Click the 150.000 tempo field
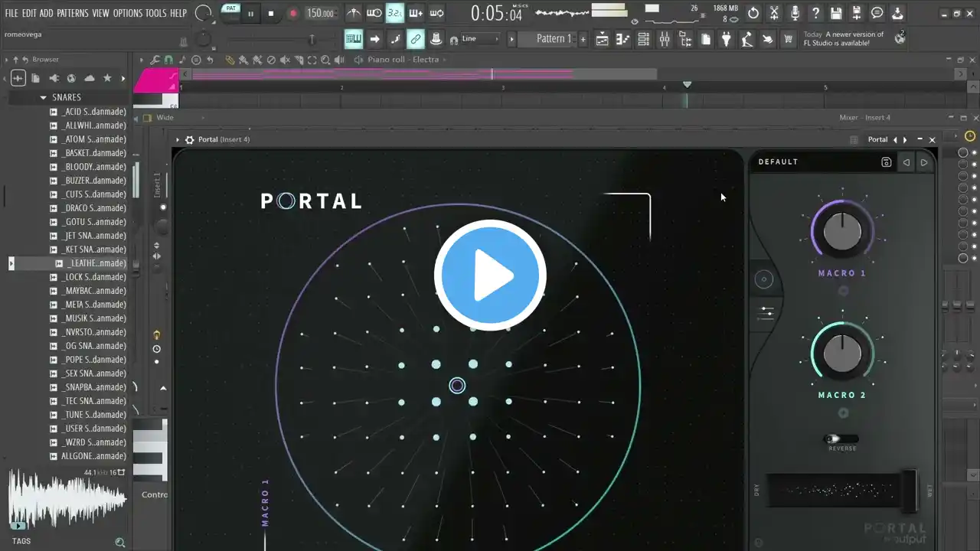 click(x=321, y=13)
